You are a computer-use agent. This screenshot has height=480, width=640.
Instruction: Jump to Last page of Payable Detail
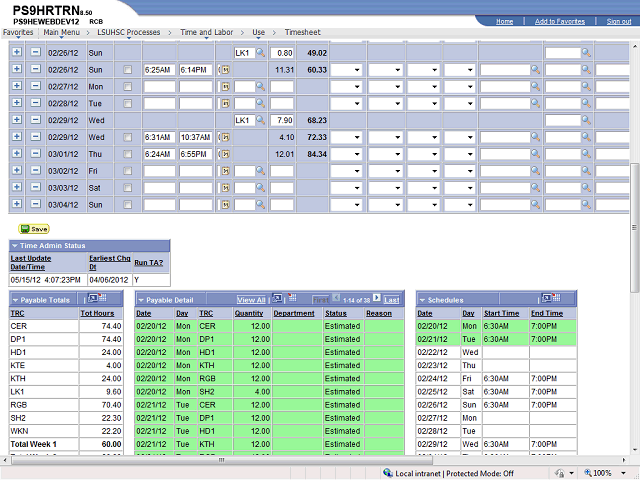tap(391, 300)
